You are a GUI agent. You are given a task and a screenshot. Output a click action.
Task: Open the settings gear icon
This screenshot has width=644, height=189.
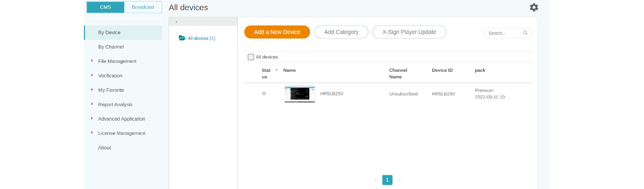[534, 7]
